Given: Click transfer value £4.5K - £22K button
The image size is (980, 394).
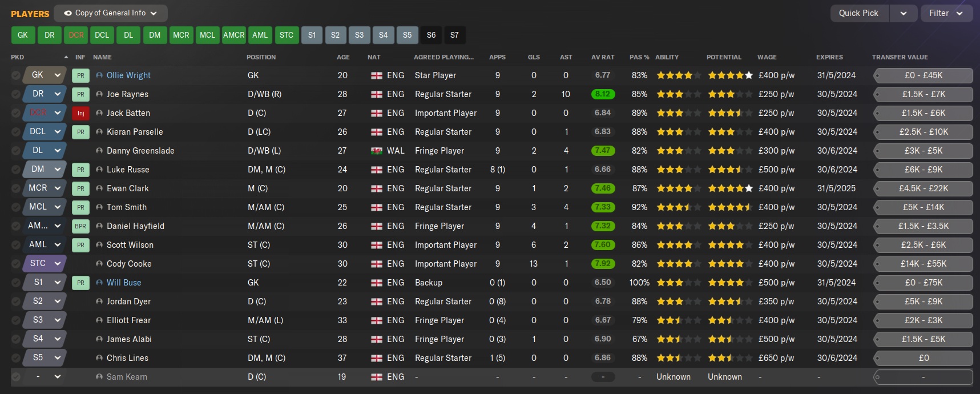Looking at the screenshot, I should coord(923,188).
